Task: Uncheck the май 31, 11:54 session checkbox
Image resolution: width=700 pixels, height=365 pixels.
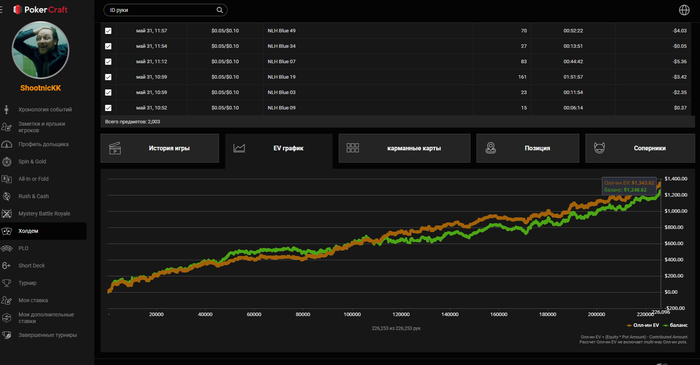Action: 108,46
